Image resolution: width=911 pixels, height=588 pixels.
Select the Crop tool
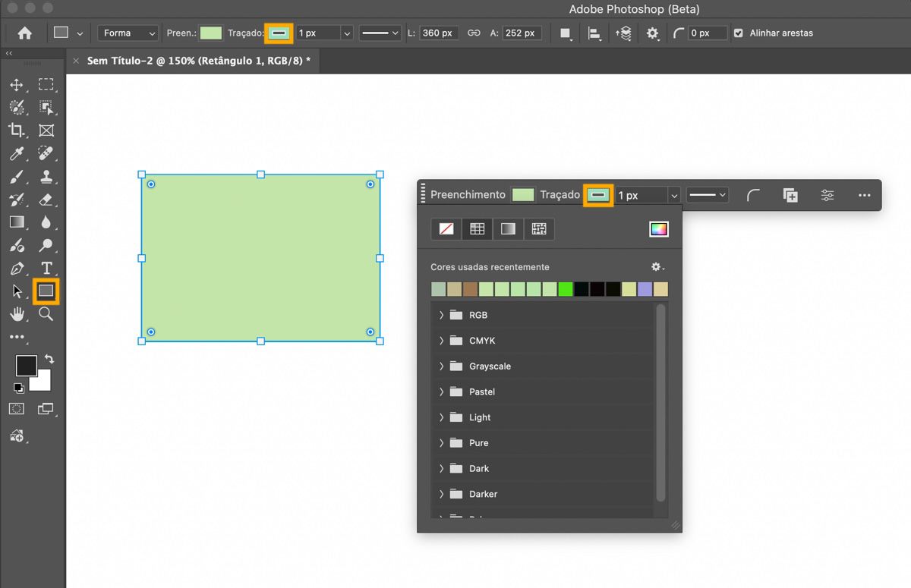16,130
